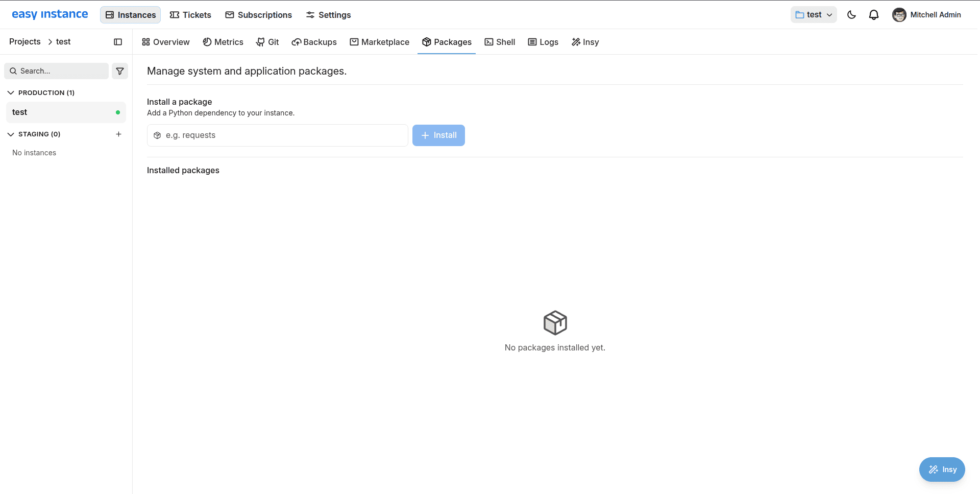Open the Shell tab
This screenshot has width=980, height=494.
(x=500, y=42)
